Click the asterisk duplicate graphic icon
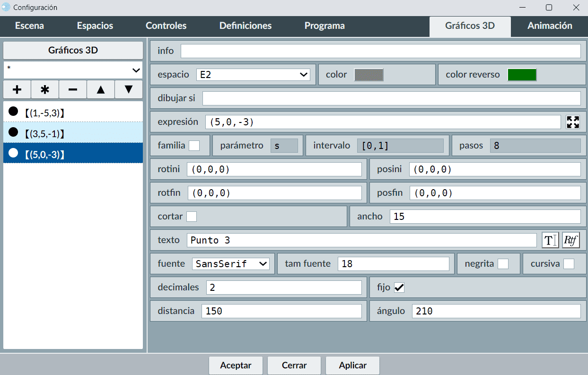This screenshot has width=588, height=375. pos(45,89)
